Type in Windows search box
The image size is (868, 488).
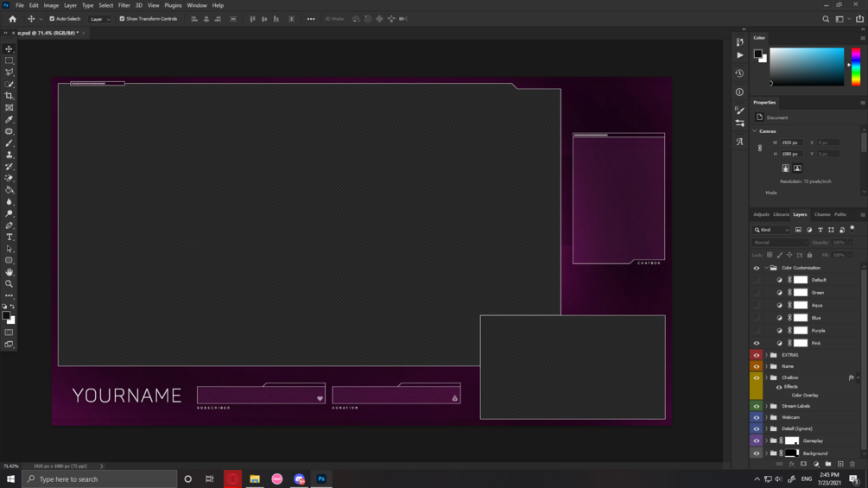click(99, 479)
